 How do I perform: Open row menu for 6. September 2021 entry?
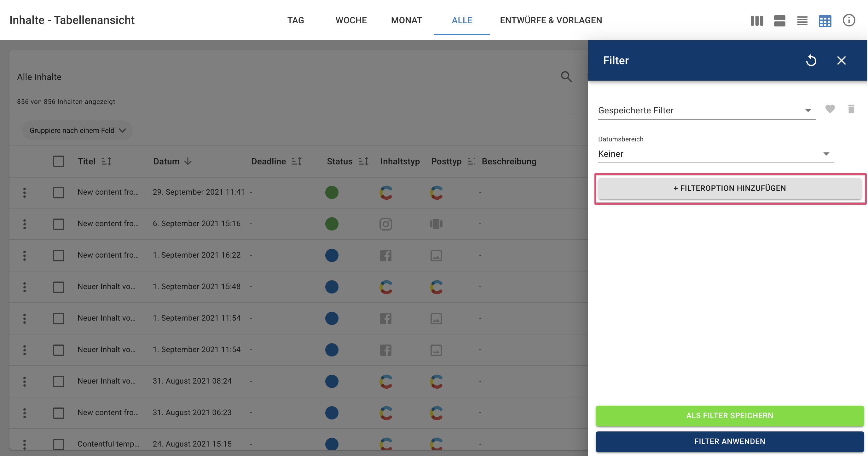point(24,224)
